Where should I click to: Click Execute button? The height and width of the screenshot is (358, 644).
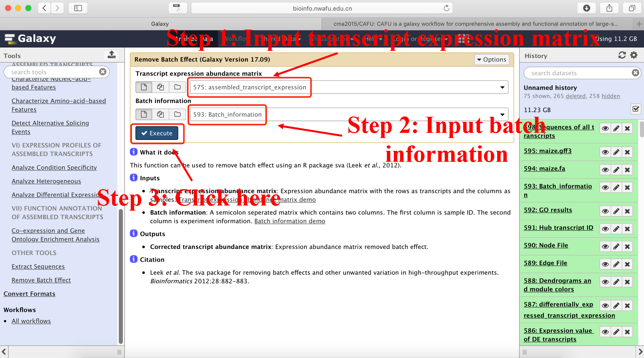tap(157, 133)
